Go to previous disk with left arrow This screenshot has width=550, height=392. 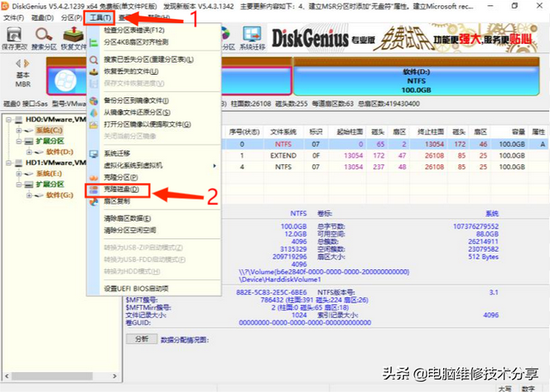click(x=18, y=64)
